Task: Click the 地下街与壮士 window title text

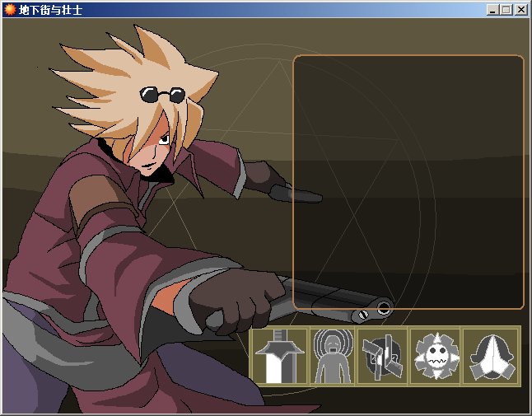Action: pos(50,10)
